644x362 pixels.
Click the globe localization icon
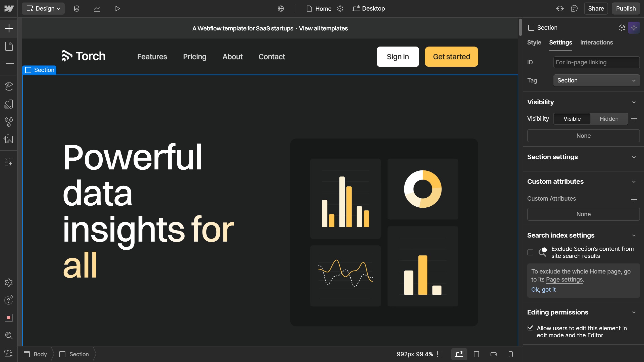click(x=281, y=9)
